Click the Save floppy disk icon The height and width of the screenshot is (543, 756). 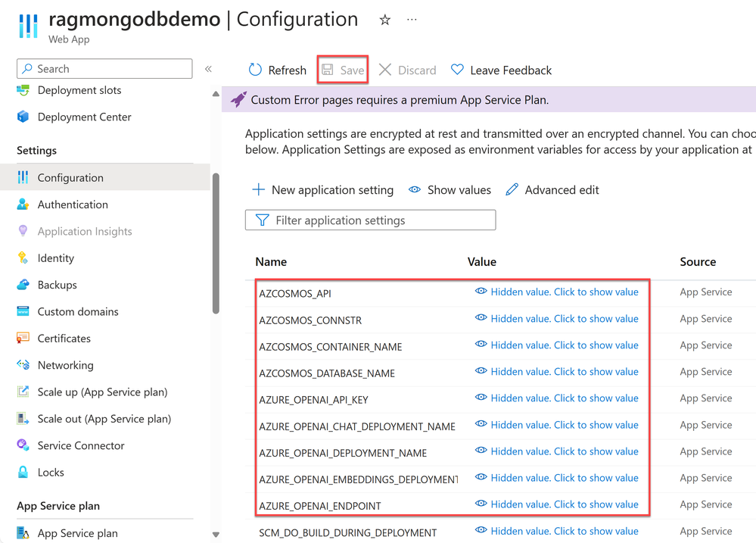[x=328, y=70]
